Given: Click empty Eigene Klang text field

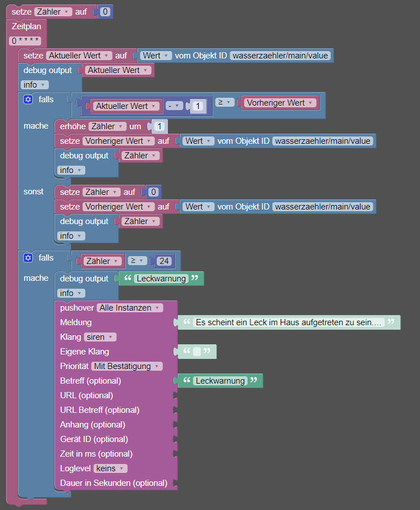Looking at the screenshot, I should (x=197, y=352).
